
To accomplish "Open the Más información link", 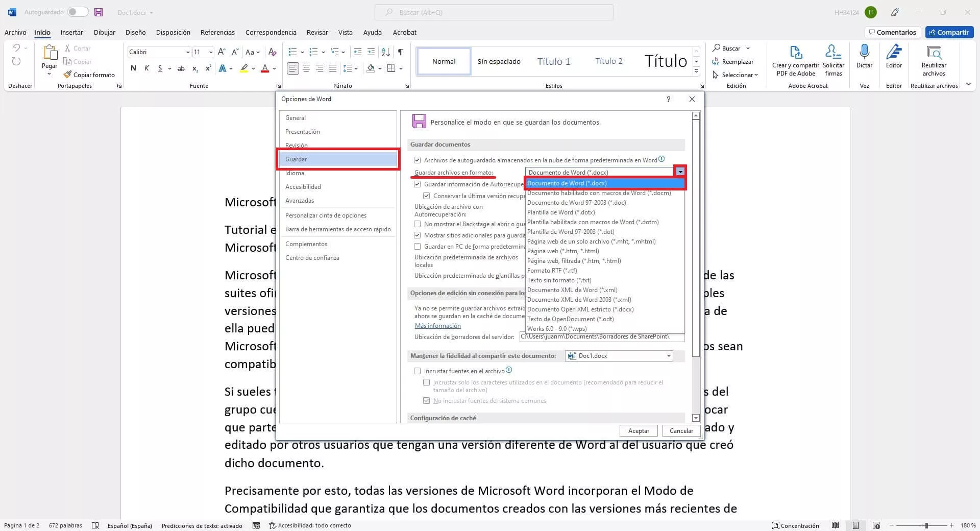I will [437, 326].
